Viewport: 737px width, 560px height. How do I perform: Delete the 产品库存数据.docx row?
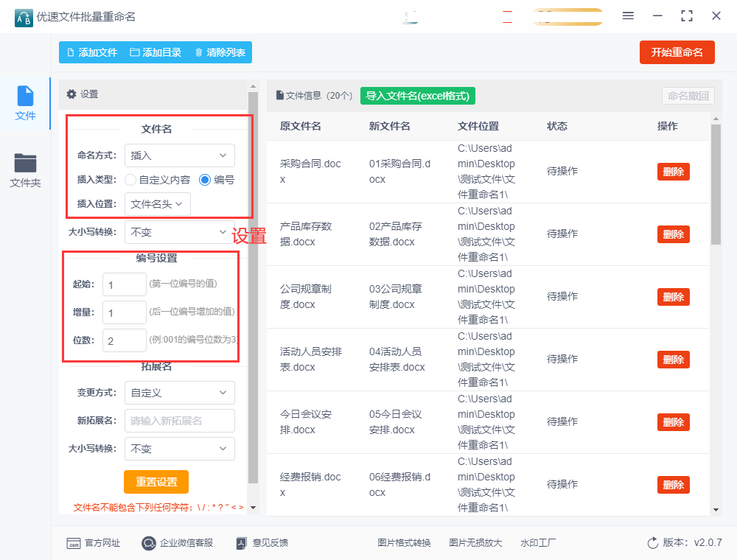pos(673,234)
